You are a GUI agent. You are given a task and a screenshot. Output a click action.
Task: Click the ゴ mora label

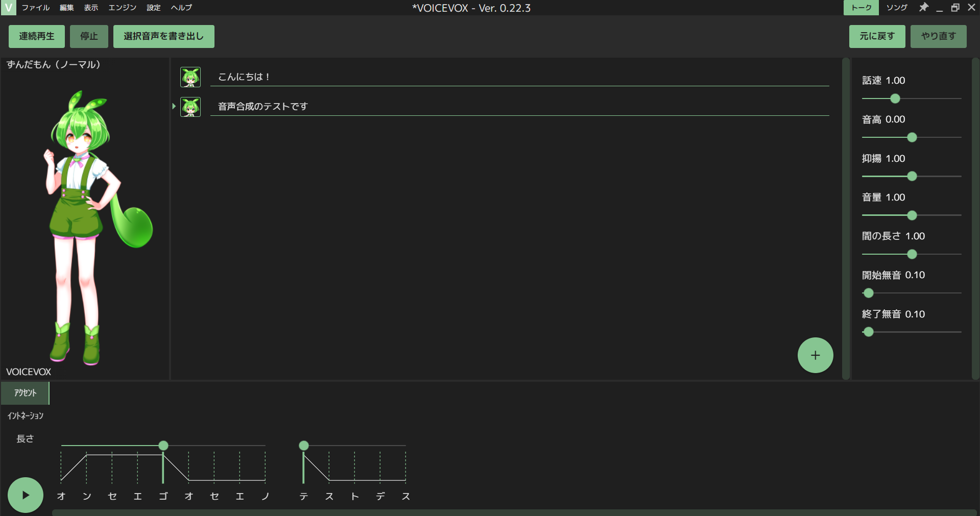(x=163, y=496)
